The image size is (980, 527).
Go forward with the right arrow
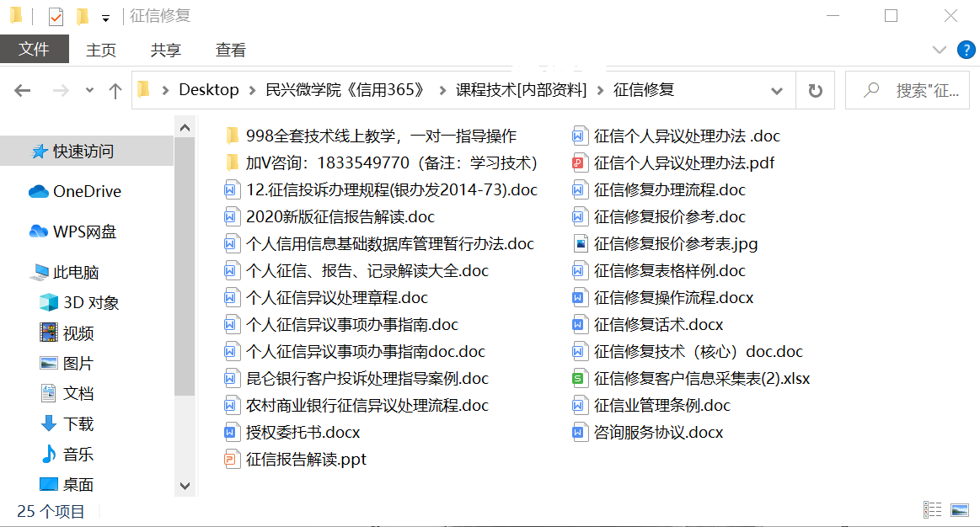click(61, 91)
